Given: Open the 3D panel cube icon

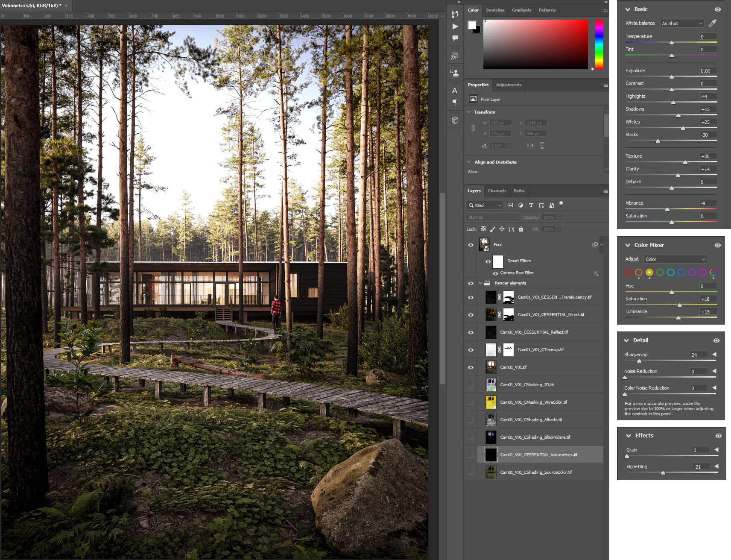Looking at the screenshot, I should [455, 120].
